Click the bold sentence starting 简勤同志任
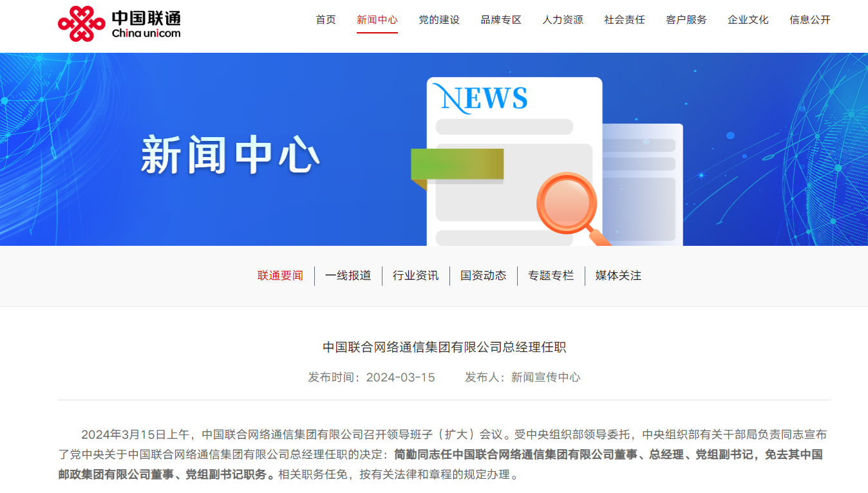 click(440, 465)
